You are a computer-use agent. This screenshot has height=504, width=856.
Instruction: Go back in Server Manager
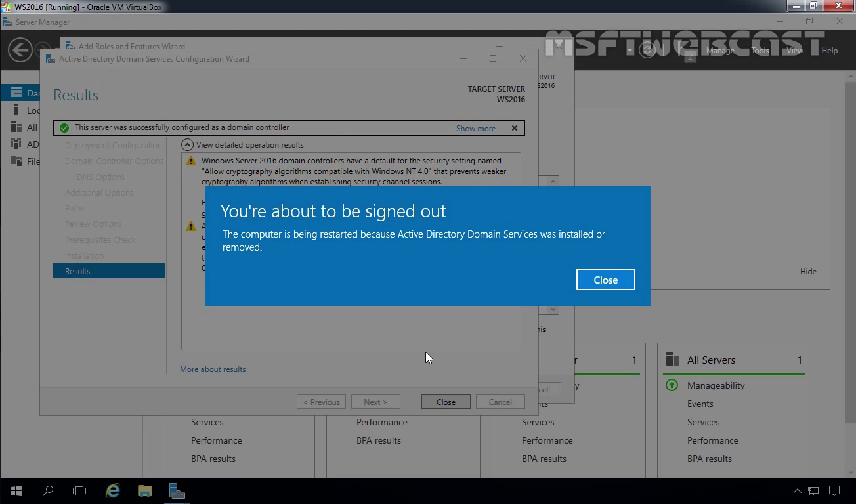pos(20,50)
